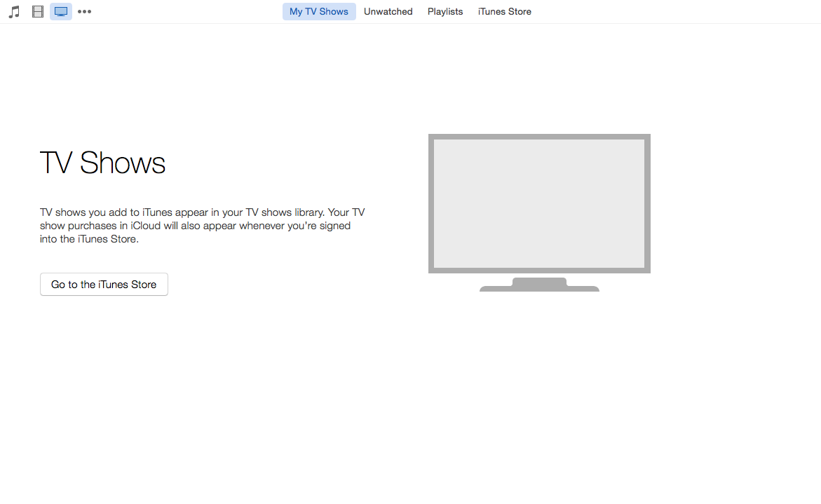The height and width of the screenshot is (504, 821).
Task: Open the Music library icon
Action: (x=14, y=11)
